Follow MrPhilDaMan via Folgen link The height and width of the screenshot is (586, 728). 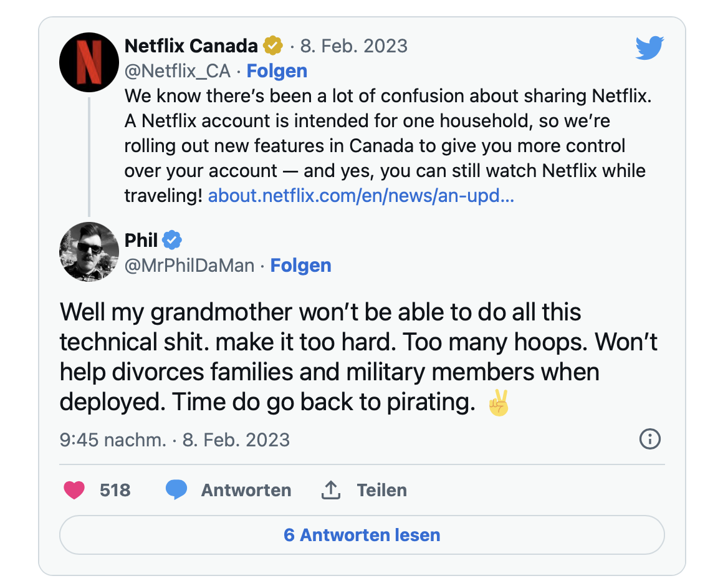click(x=300, y=266)
